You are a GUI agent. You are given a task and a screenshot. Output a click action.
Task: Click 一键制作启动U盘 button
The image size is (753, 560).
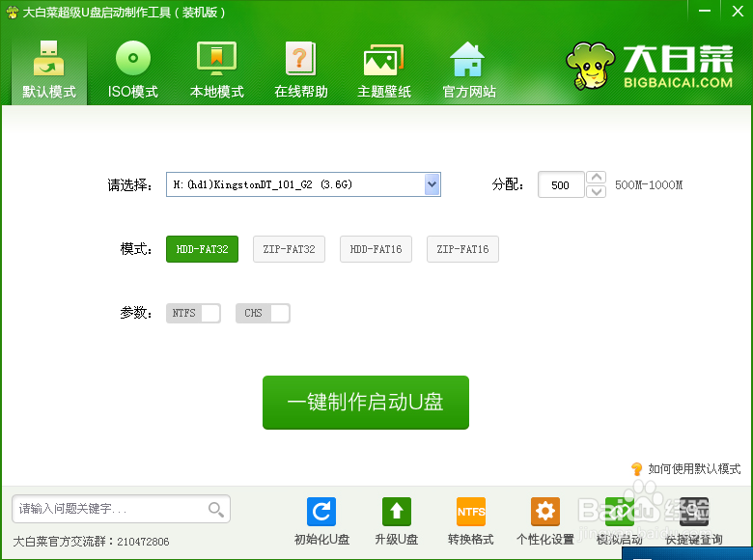[366, 403]
